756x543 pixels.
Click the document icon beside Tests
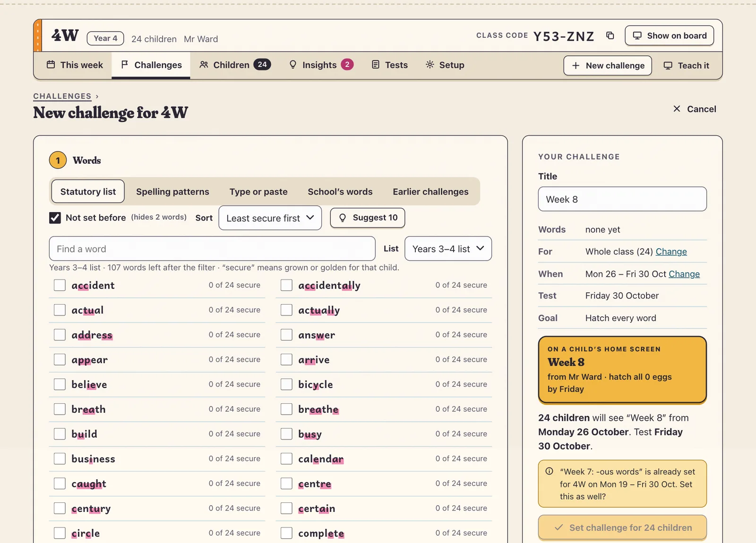(376, 65)
